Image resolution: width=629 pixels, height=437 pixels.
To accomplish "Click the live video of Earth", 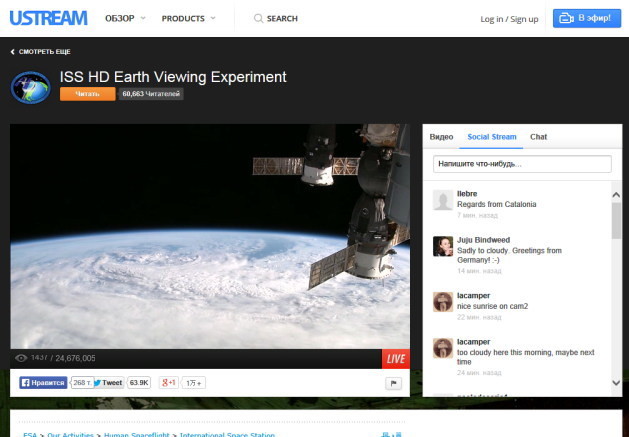I will click(x=210, y=236).
